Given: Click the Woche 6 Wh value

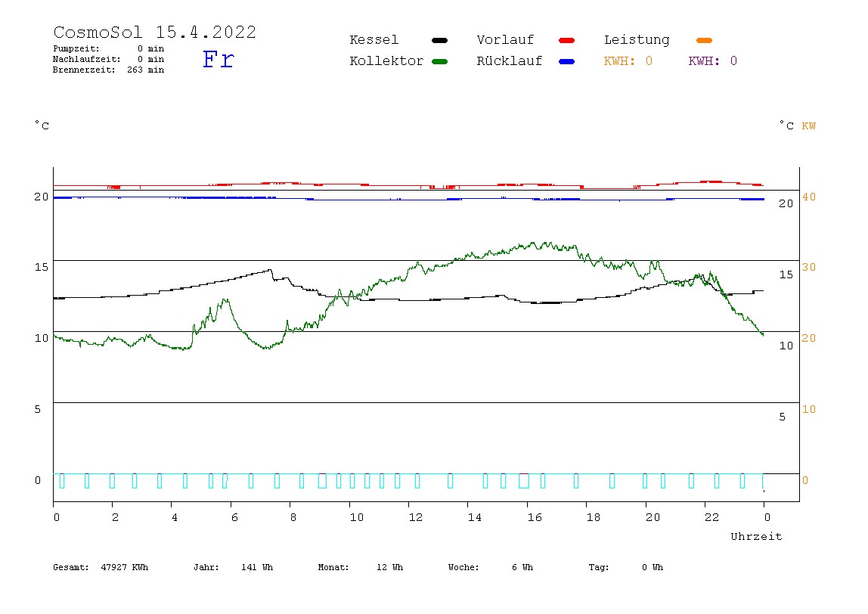Looking at the screenshot, I should coord(491,567).
